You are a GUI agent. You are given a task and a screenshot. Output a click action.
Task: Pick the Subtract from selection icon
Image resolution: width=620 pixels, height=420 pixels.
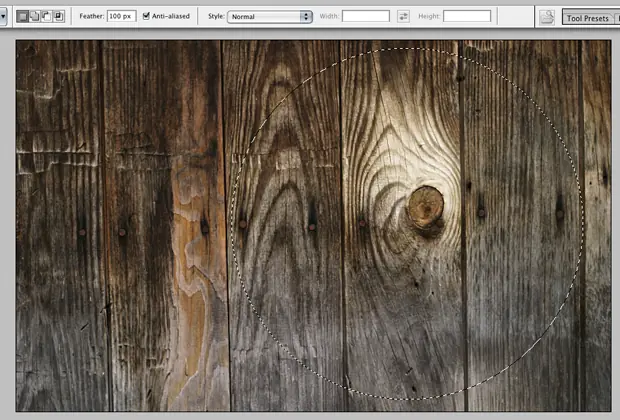tap(46, 16)
